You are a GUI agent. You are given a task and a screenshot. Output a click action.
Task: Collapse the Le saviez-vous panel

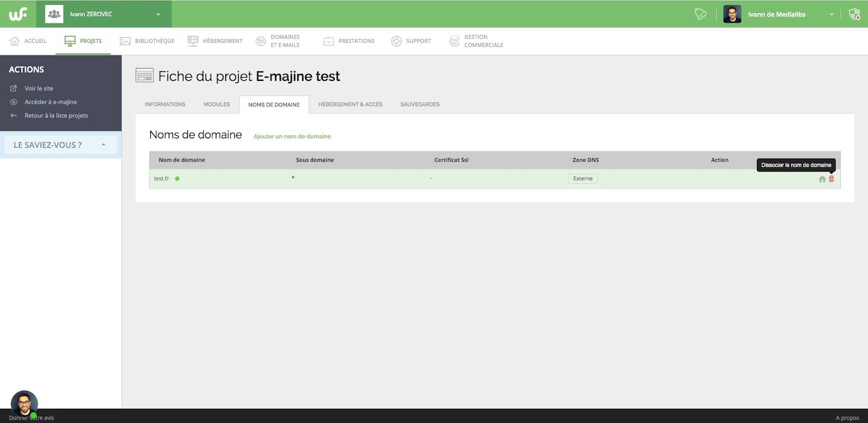pos(103,144)
